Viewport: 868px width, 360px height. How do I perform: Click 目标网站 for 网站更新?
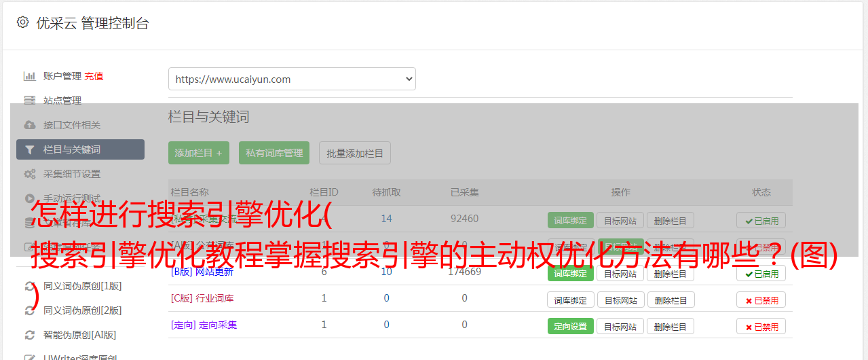pos(620,273)
